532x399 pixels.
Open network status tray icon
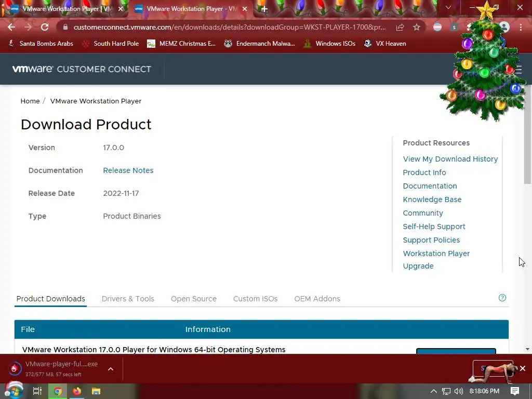click(446, 391)
